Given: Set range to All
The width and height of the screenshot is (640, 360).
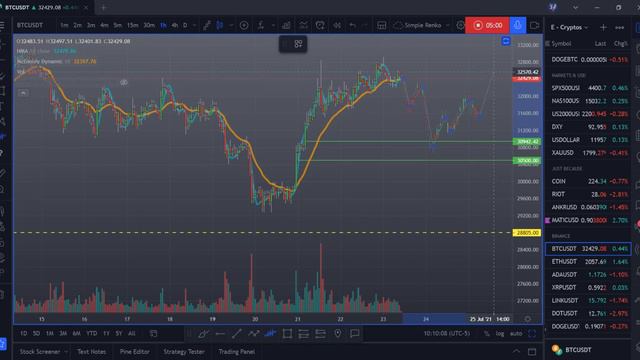Looking at the screenshot, I should click(131, 334).
